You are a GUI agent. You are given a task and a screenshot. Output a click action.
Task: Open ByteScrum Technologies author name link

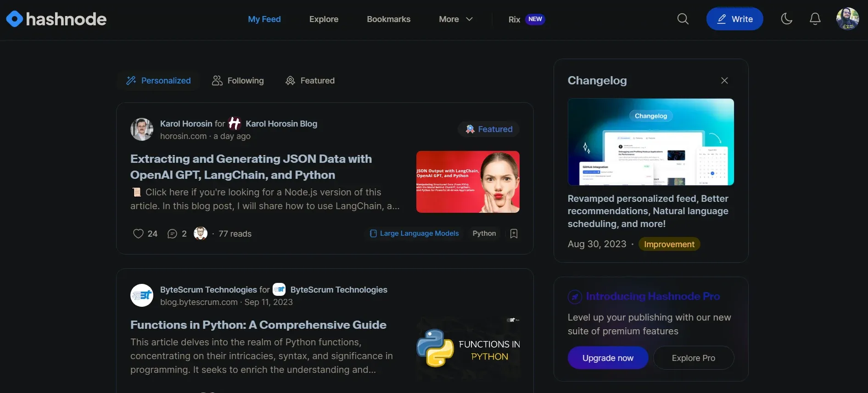208,290
